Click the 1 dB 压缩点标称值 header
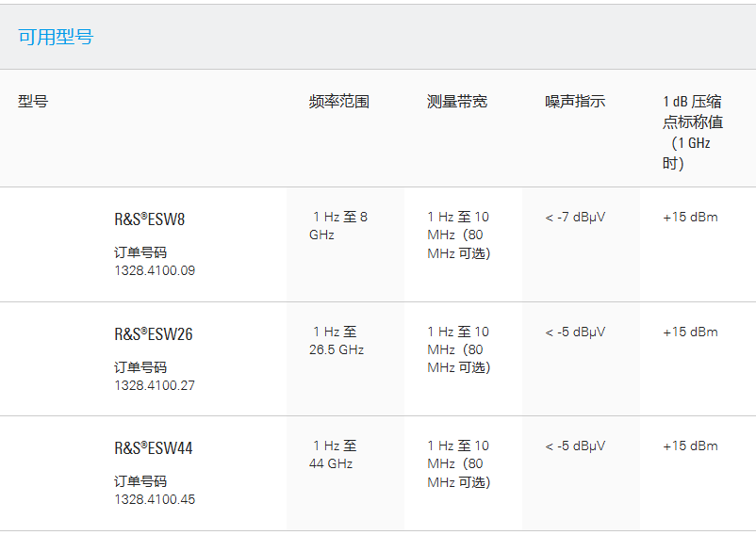Viewport: 756px width, 535px height. click(x=693, y=132)
